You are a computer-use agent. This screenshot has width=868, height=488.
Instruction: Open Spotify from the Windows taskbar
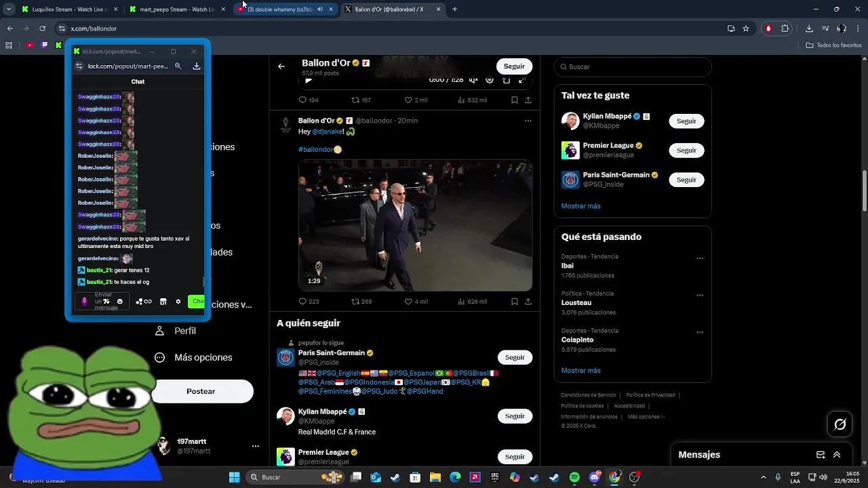[x=574, y=477]
